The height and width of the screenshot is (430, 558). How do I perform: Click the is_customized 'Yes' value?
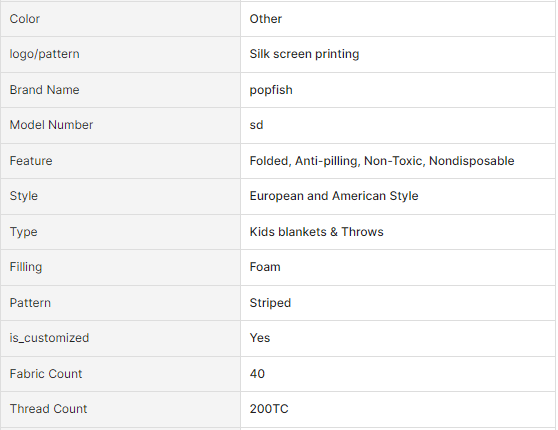260,338
